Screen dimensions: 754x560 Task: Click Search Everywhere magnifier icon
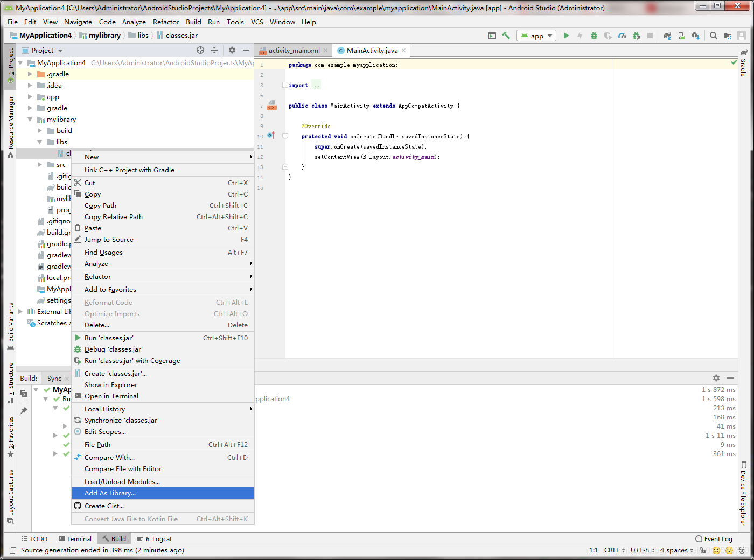[x=713, y=36]
